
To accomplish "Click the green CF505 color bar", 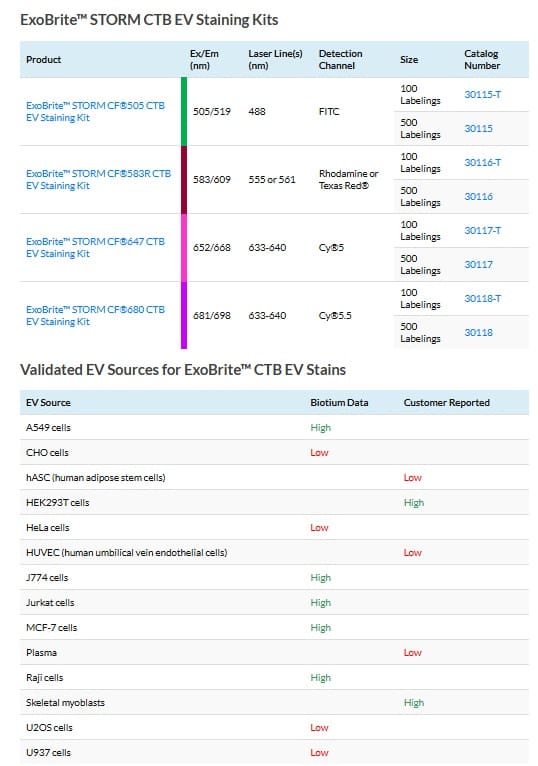I will [x=184, y=111].
